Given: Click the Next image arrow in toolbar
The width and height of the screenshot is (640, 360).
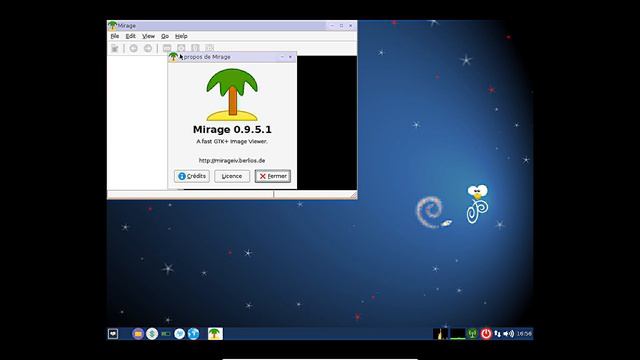Looking at the screenshot, I should tap(148, 49).
